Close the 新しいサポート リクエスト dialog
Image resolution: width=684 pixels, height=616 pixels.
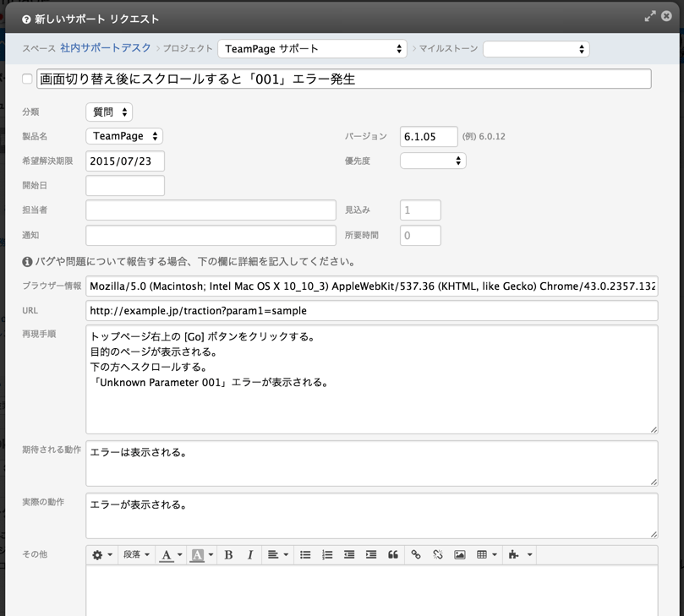pos(666,16)
